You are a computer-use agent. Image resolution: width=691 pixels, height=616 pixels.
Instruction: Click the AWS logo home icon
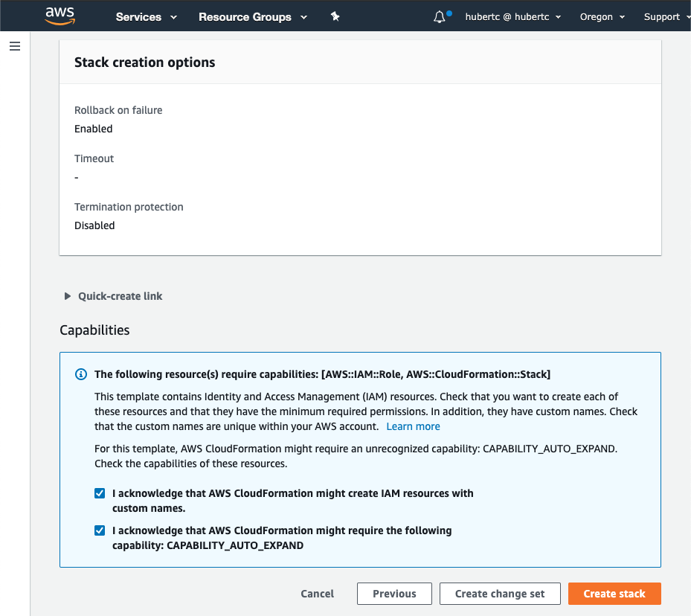pos(60,16)
